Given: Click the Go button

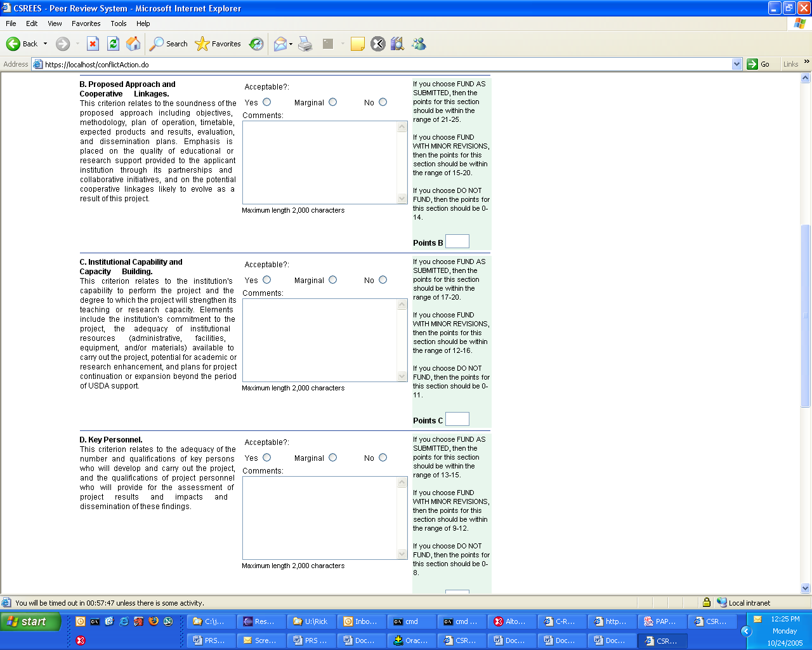Looking at the screenshot, I should tap(759, 64).
